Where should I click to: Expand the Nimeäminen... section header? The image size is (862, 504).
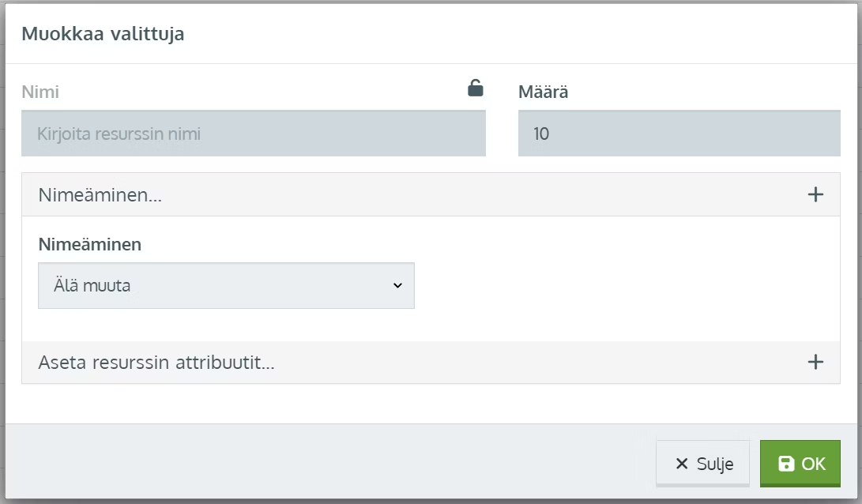pyautogui.click(x=431, y=194)
